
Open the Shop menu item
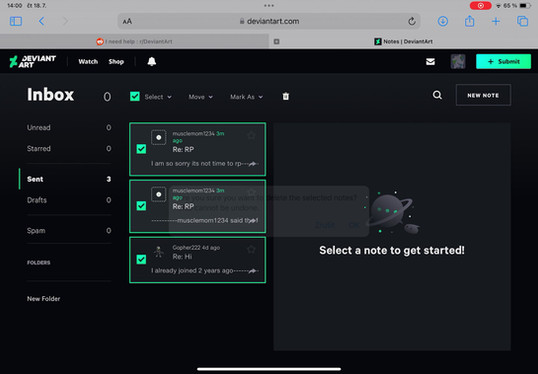[x=116, y=61]
